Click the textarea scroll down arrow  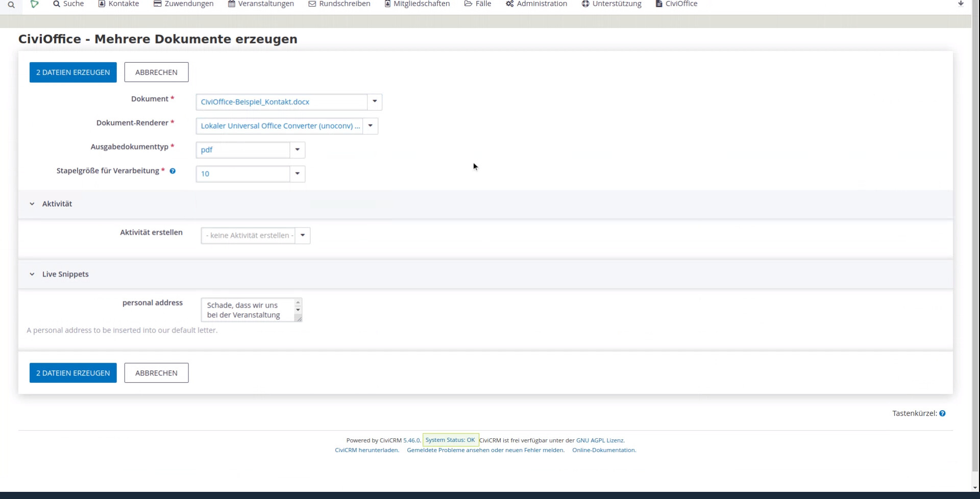[298, 310]
